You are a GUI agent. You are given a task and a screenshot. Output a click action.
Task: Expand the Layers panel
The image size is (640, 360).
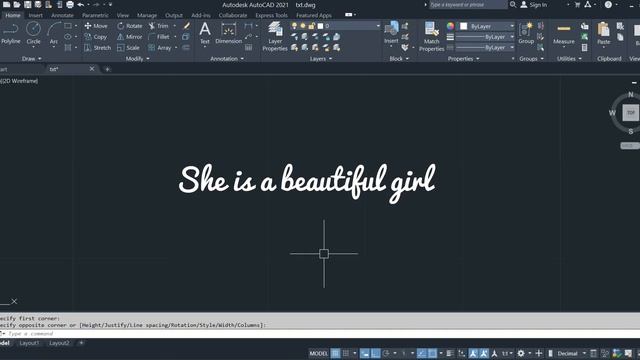320,59
